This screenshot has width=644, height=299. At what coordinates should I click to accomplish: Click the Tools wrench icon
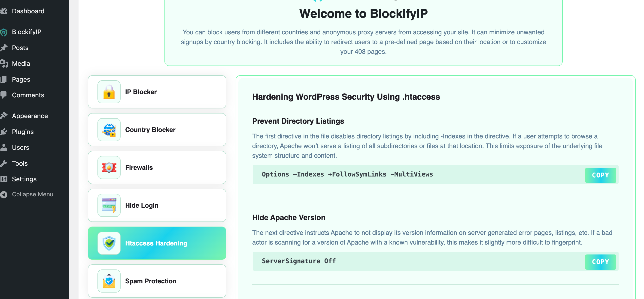3,163
